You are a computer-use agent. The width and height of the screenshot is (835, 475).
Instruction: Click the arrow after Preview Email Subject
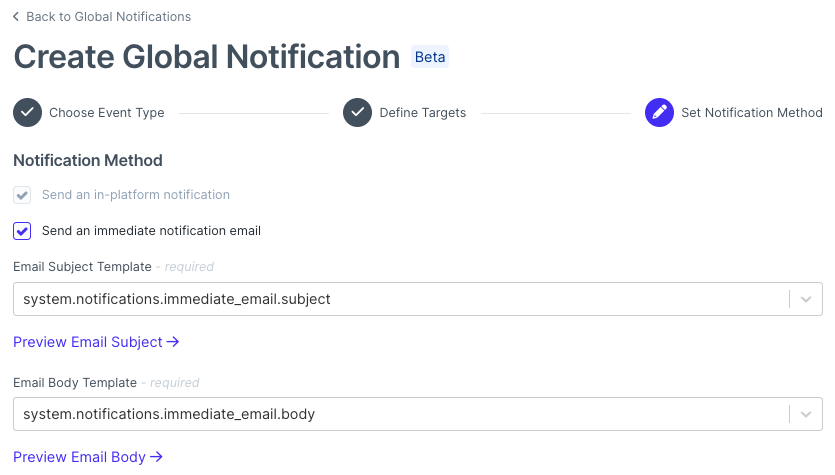pyautogui.click(x=173, y=342)
